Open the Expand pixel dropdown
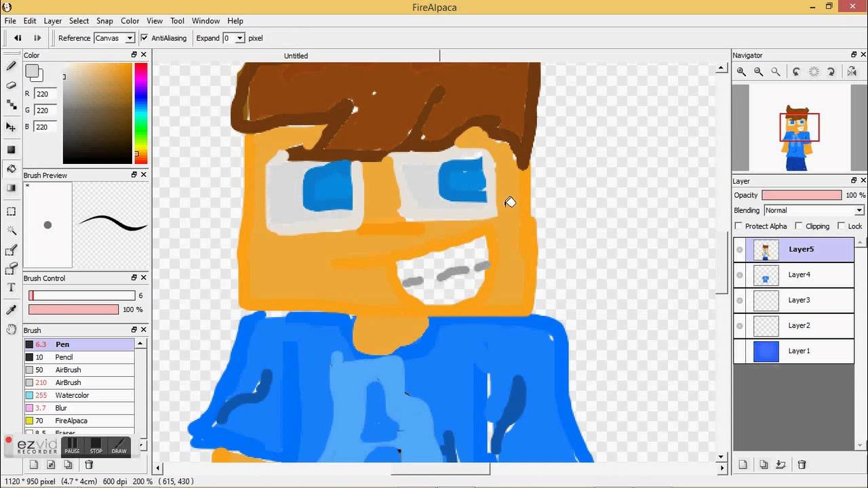868x488 pixels. 233,38
